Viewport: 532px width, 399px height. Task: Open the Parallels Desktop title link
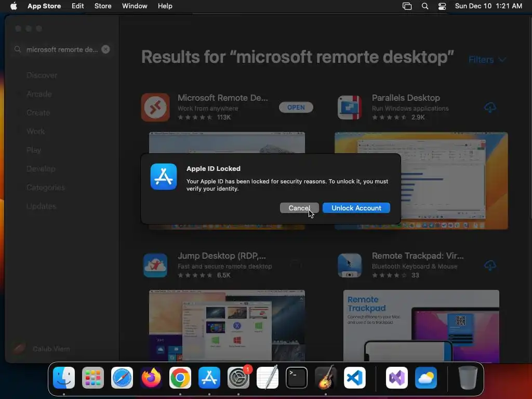pyautogui.click(x=406, y=98)
